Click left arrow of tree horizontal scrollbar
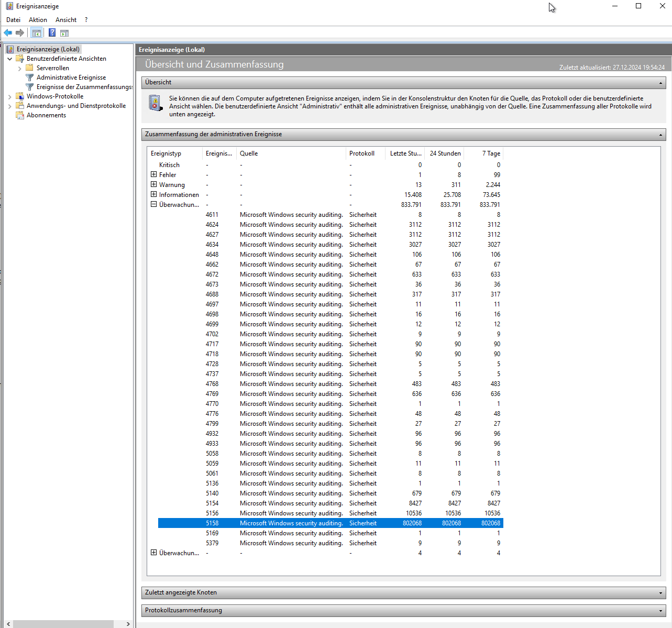The image size is (672, 628). (8, 624)
